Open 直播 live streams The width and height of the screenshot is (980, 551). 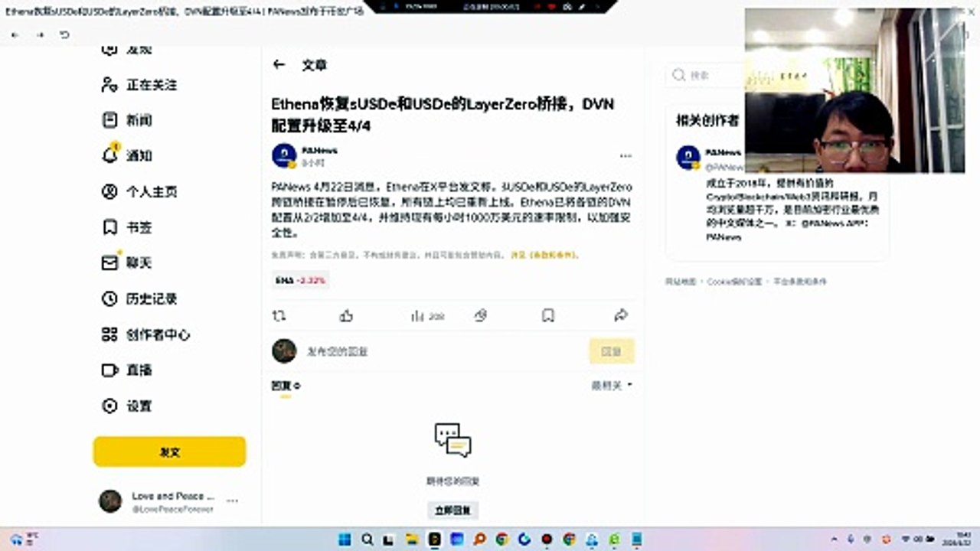point(128,370)
